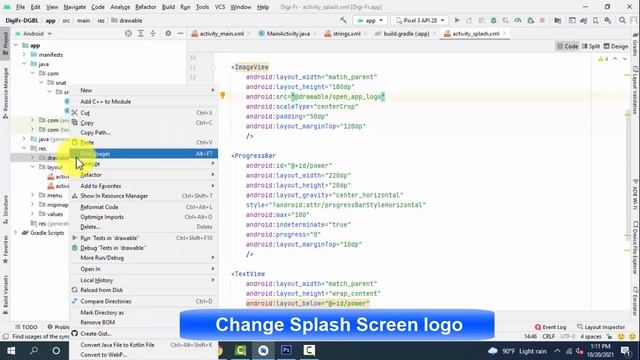The height and width of the screenshot is (360, 640).
Task: Choose Reload from Disk in context menu
Action: [x=143, y=290]
